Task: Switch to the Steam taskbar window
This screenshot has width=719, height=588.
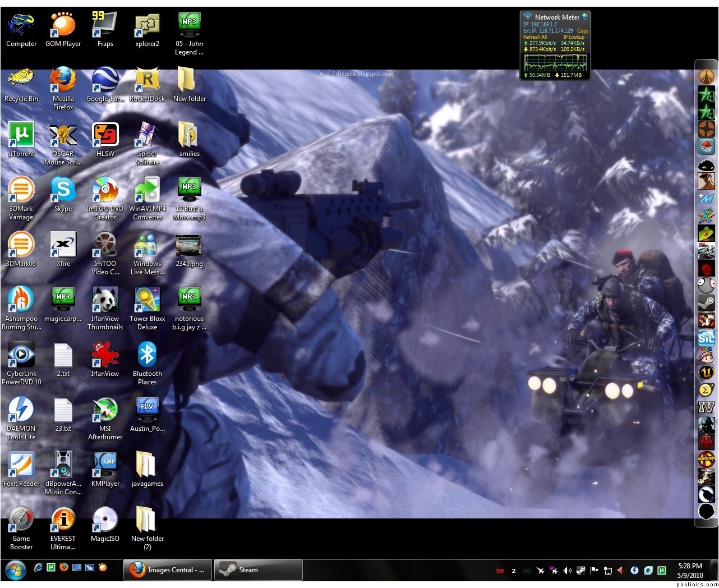Action: (258, 570)
